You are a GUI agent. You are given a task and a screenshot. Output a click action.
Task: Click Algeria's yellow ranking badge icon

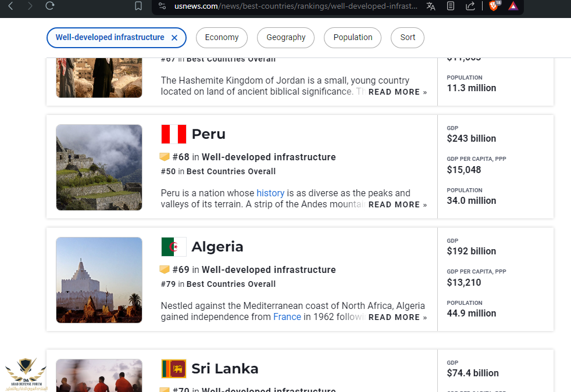click(x=165, y=269)
